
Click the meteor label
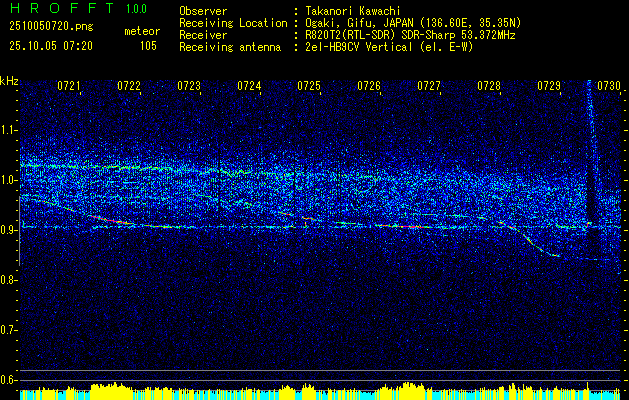coord(142,31)
